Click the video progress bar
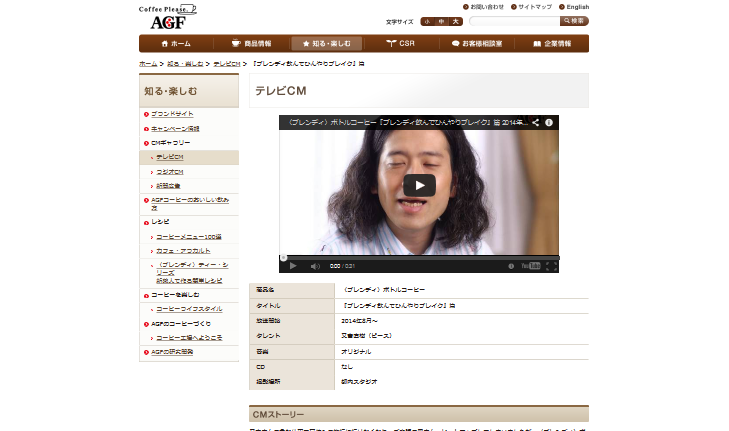Image resolution: width=729 pixels, height=431 pixels. (419, 257)
